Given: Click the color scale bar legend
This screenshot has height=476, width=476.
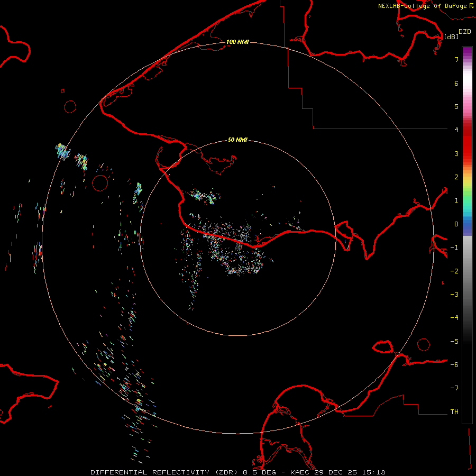Looking at the screenshot, I should click(x=467, y=235).
